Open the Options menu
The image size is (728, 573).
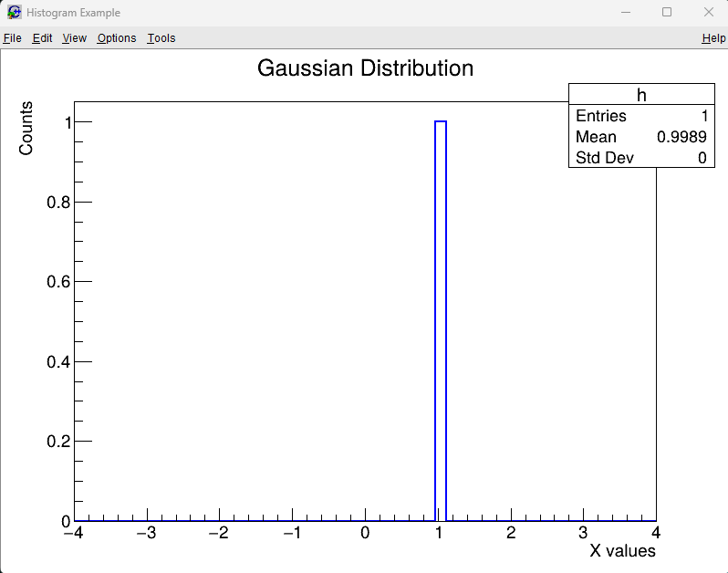coord(117,38)
